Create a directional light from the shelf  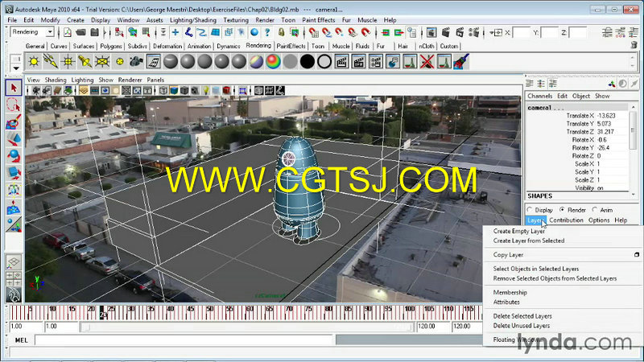(51, 62)
